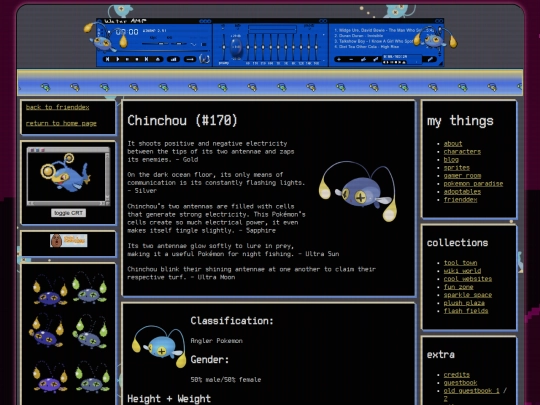Adjust the 60 Hz equalizer band slider
This screenshot has height=405, width=540.
coord(248,47)
